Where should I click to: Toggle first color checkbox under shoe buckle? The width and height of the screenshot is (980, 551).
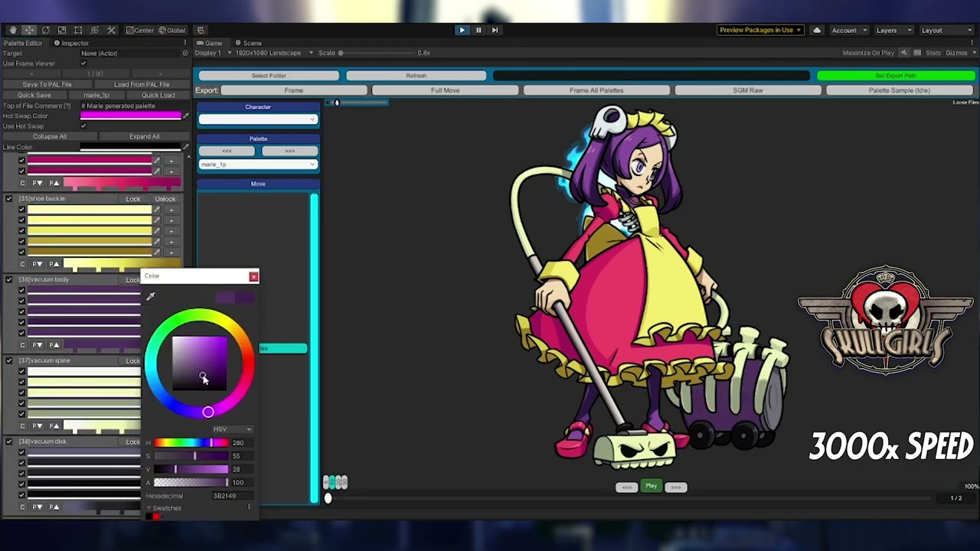pos(21,210)
